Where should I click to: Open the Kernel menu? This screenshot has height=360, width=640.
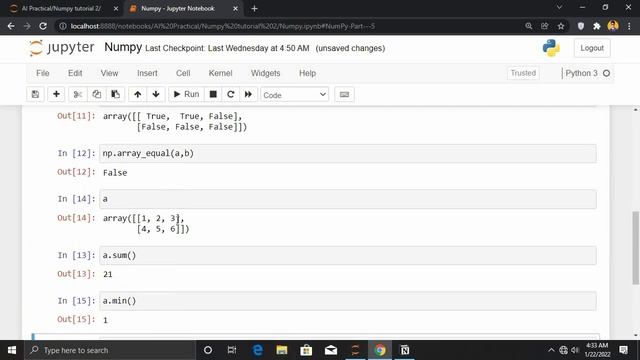[220, 73]
